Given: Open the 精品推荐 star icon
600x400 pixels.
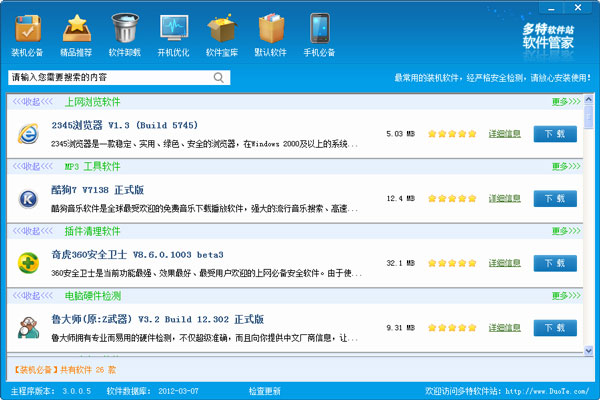Looking at the screenshot, I should click(77, 28).
